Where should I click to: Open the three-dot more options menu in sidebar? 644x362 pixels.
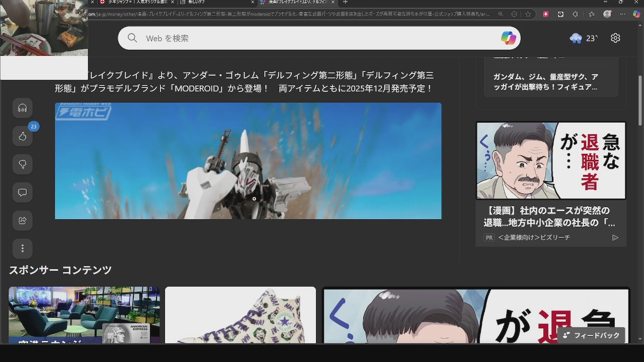pyautogui.click(x=23, y=249)
